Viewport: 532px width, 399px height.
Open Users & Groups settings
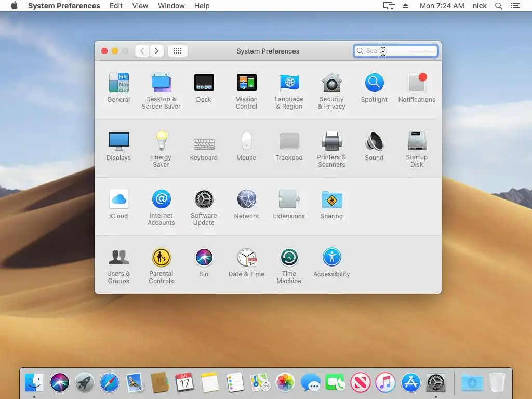coord(118,266)
